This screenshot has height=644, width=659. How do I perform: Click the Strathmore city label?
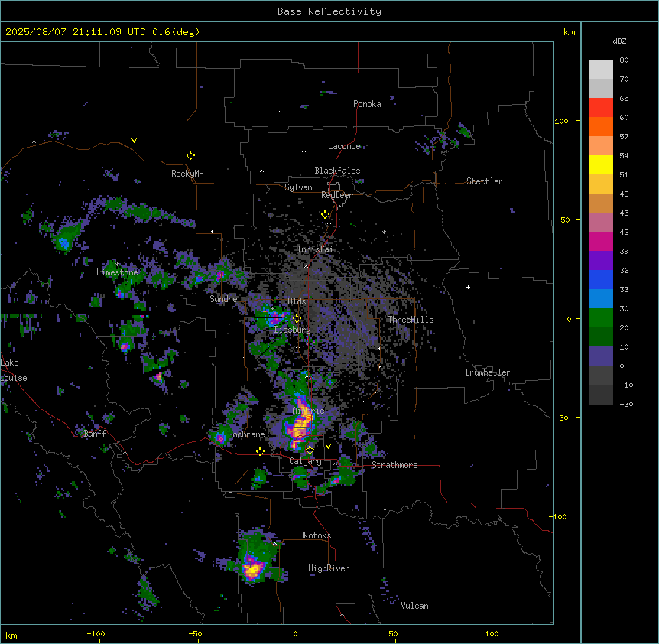tap(394, 465)
